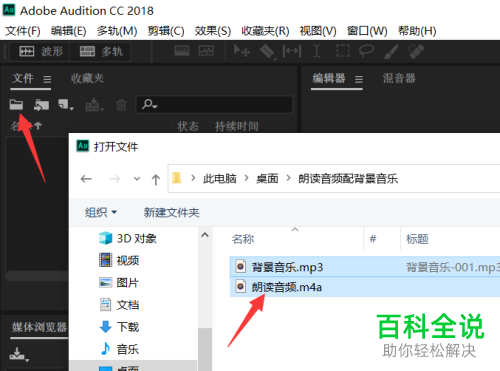Viewport: 500px width, 371px height.
Task: Select the Marquee Selection tool
Action: 343,51
